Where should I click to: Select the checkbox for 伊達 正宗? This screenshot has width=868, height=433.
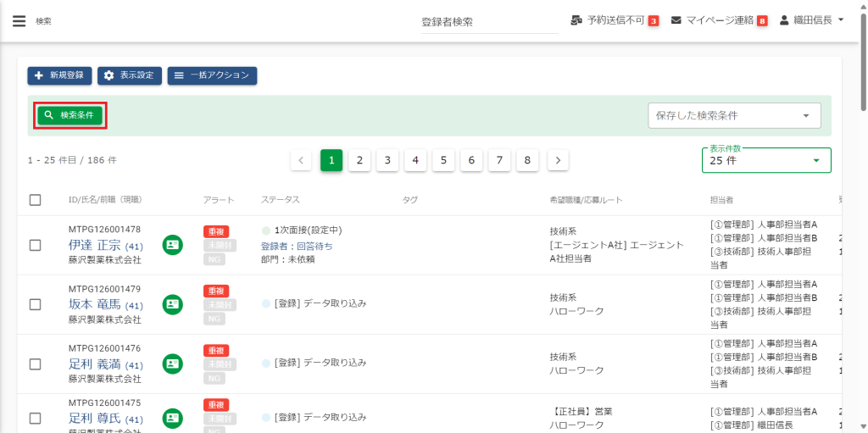tap(35, 245)
